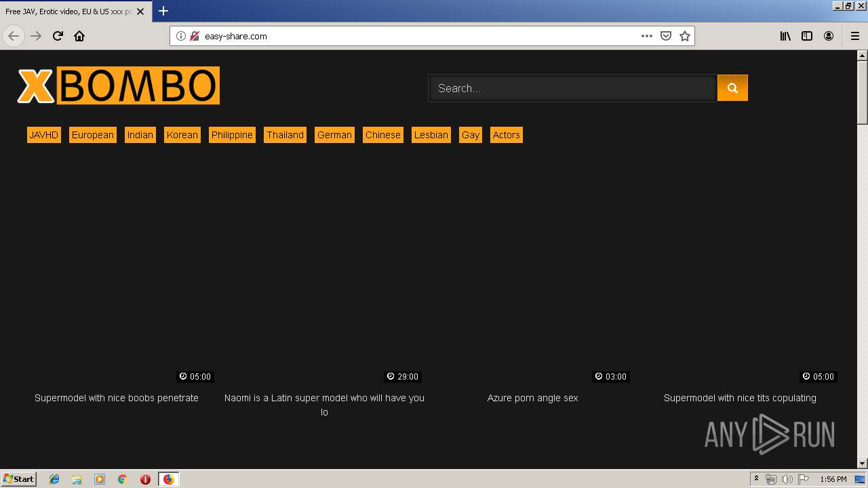Screen dimensions: 868x488
Task: Select Firefox window on taskbar
Action: coord(168,479)
